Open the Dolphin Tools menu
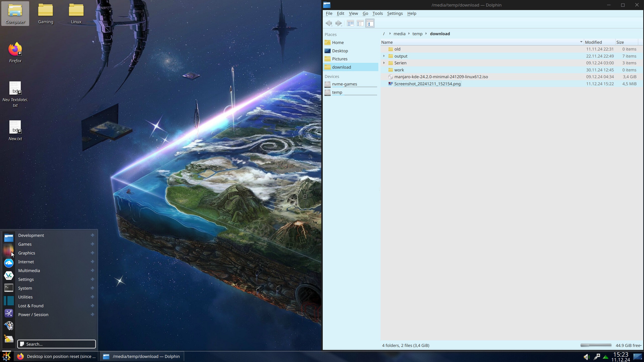Image resolution: width=644 pixels, height=362 pixels. click(x=377, y=13)
